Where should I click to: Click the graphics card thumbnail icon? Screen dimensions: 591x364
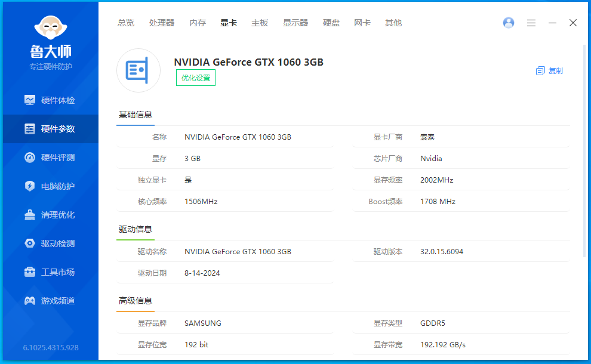[x=138, y=70]
